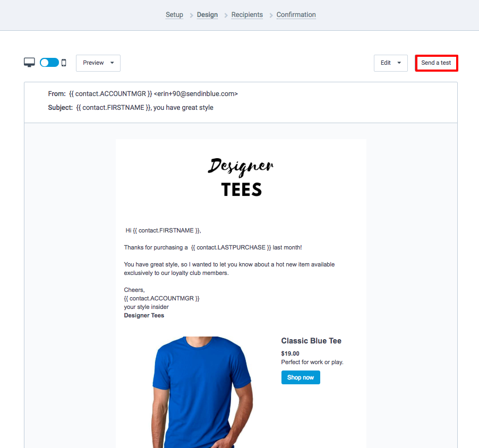Viewport: 479px width, 448px height.
Task: Click the chevron between Setup and Design
Action: click(192, 15)
